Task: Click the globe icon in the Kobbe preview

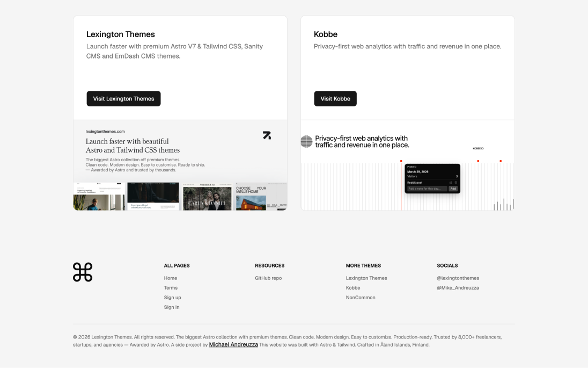Action: 306,142
